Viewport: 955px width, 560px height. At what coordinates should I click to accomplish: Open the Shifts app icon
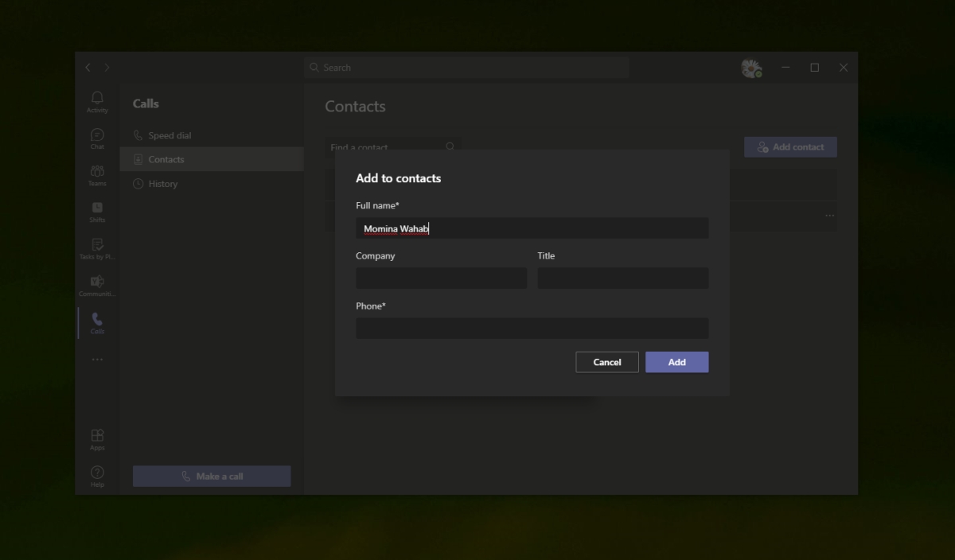tap(97, 212)
